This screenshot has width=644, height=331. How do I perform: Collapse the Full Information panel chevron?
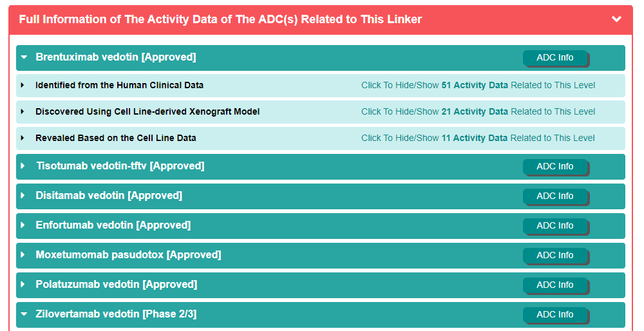[x=616, y=19]
